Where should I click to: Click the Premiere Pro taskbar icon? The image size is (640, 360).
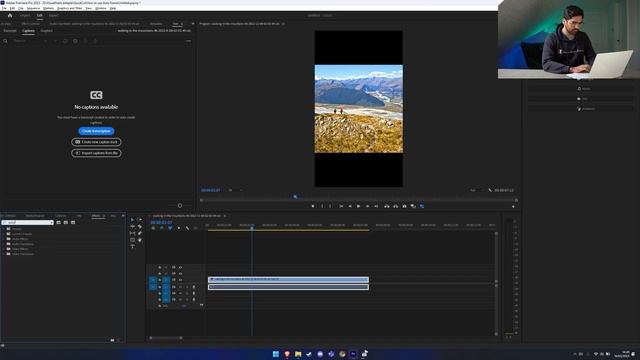coord(353,354)
